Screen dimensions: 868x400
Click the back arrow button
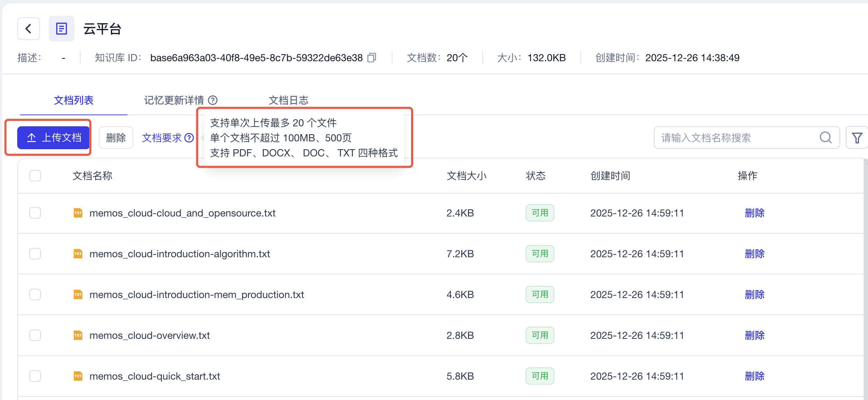[x=28, y=29]
